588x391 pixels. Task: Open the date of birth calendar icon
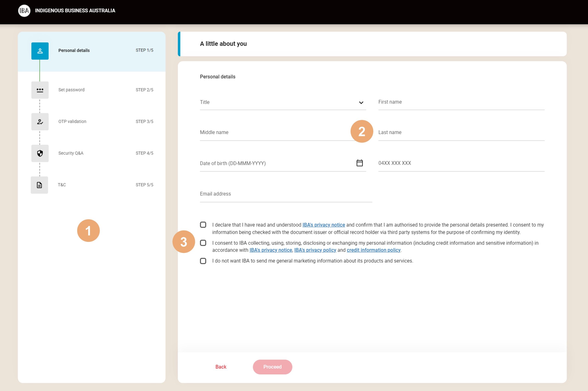click(x=359, y=163)
